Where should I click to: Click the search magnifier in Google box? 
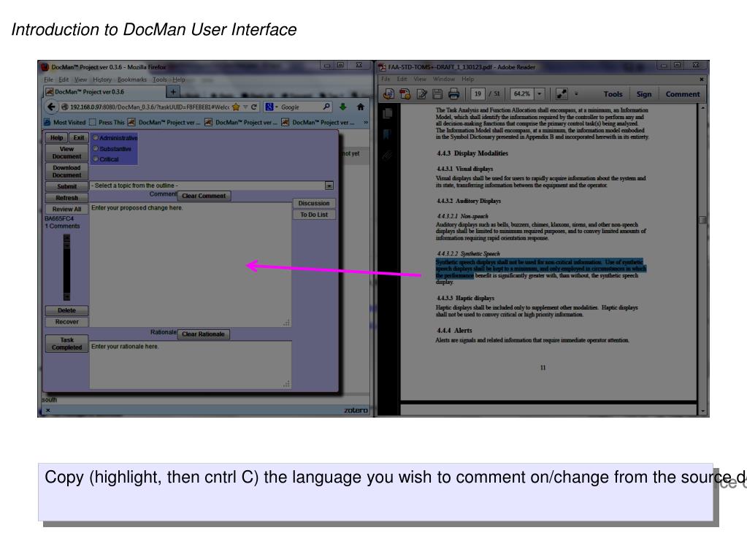[326, 107]
